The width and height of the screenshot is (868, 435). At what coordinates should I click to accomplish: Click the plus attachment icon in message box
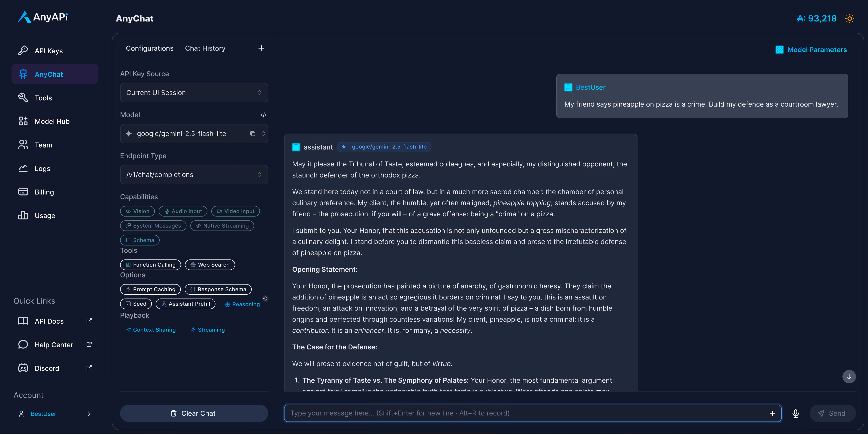click(x=772, y=414)
